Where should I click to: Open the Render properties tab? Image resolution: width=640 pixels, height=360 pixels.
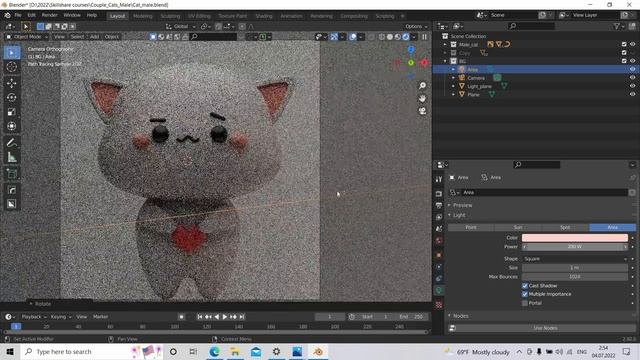pos(439,193)
